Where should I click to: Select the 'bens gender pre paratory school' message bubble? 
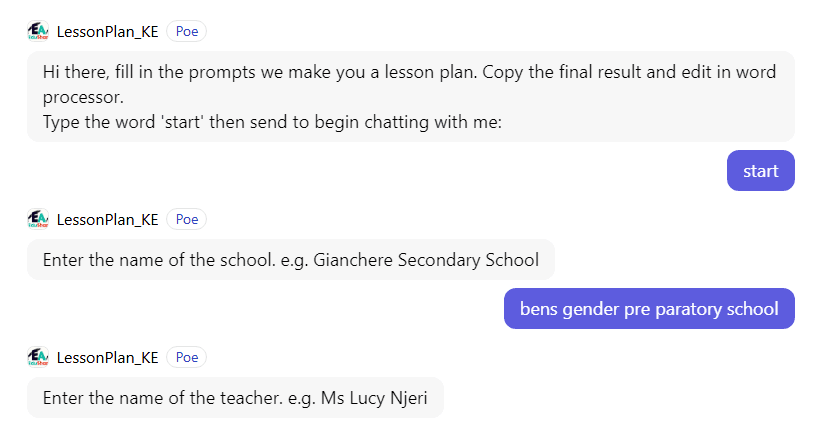649,309
